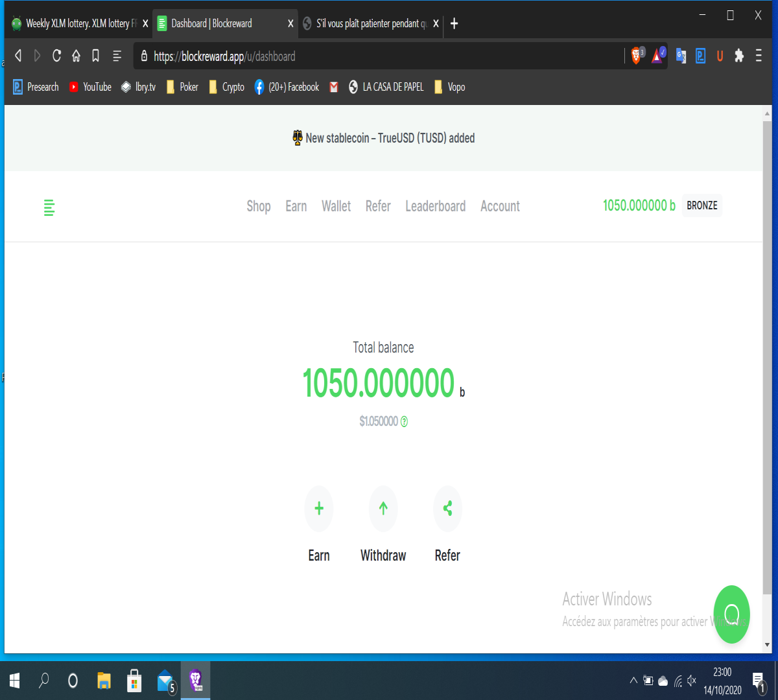The width and height of the screenshot is (778, 700).
Task: Open Mail app in the taskbar
Action: 165,681
